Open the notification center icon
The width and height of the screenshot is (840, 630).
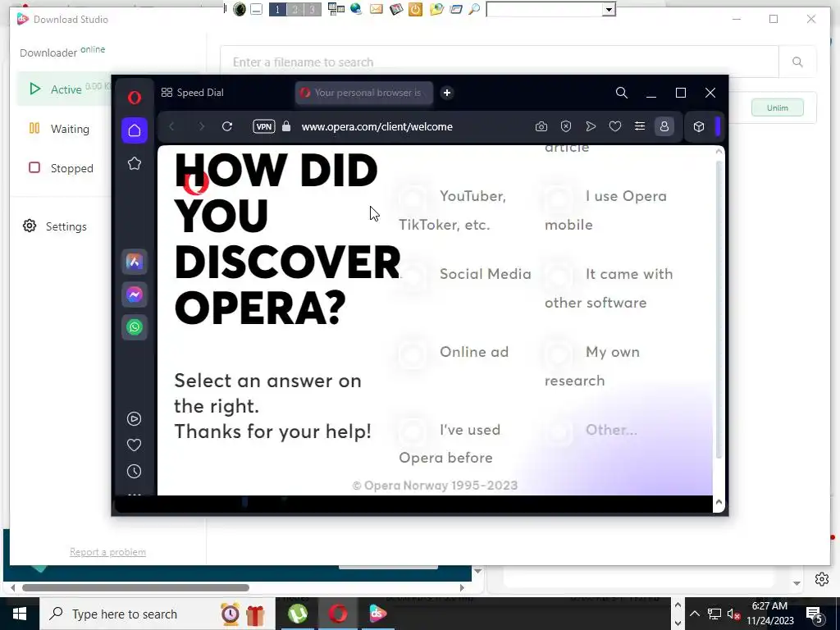(x=815, y=614)
